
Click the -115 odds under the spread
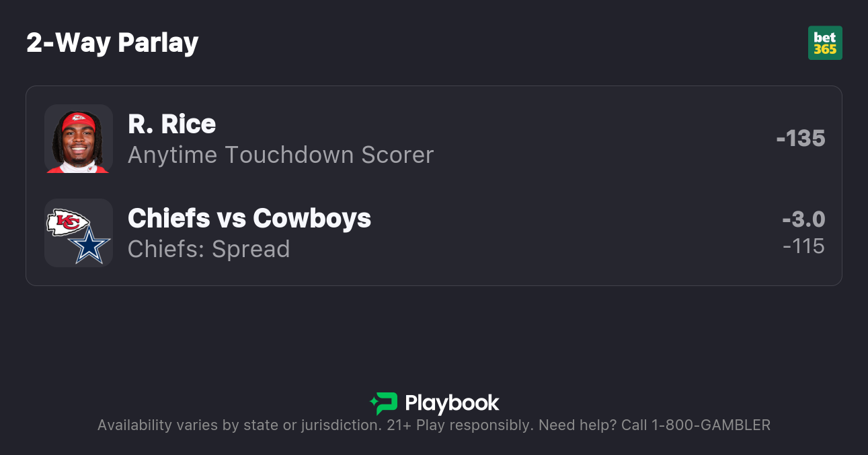(x=803, y=246)
